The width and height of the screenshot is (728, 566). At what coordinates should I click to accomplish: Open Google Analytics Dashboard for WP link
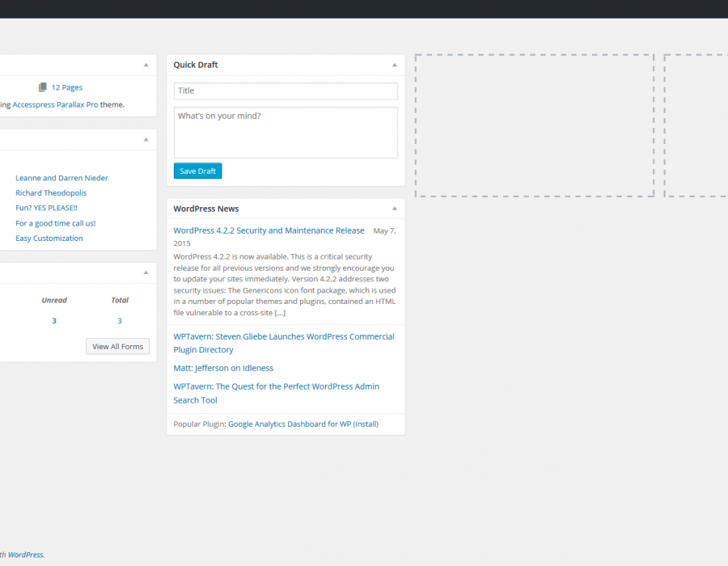pyautogui.click(x=290, y=424)
